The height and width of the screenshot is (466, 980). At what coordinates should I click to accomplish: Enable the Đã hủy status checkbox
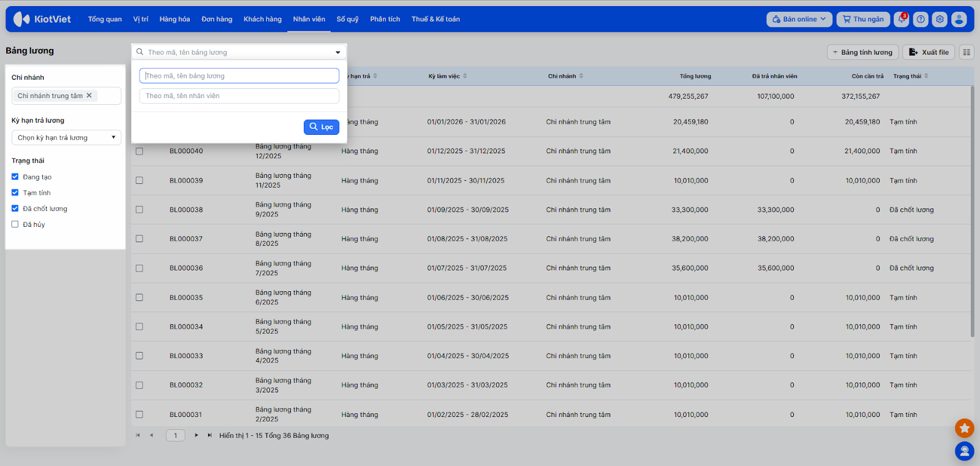15,224
